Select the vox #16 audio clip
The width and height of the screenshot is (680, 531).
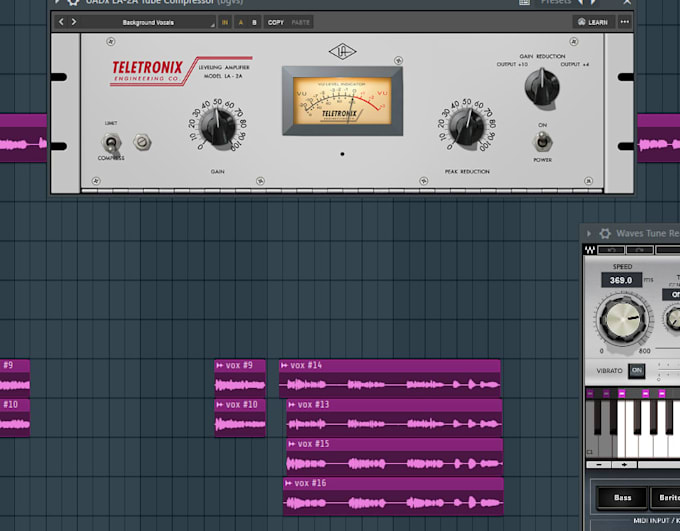[393, 497]
